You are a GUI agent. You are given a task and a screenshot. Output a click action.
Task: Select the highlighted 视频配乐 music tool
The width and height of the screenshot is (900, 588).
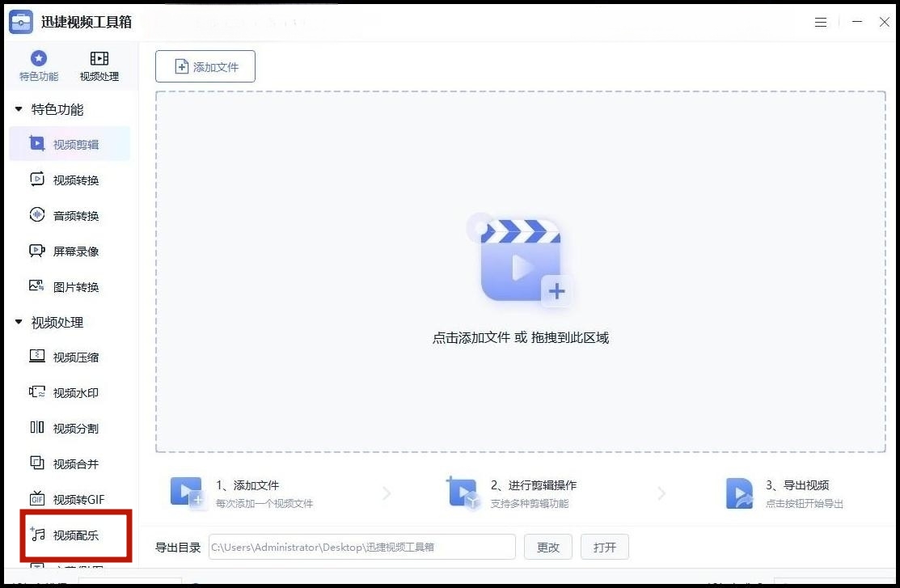[69, 535]
